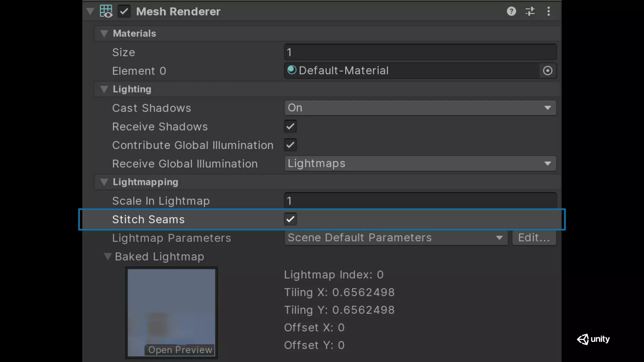
Task: Click the Scale In Lightmap field
Action: pyautogui.click(x=420, y=201)
